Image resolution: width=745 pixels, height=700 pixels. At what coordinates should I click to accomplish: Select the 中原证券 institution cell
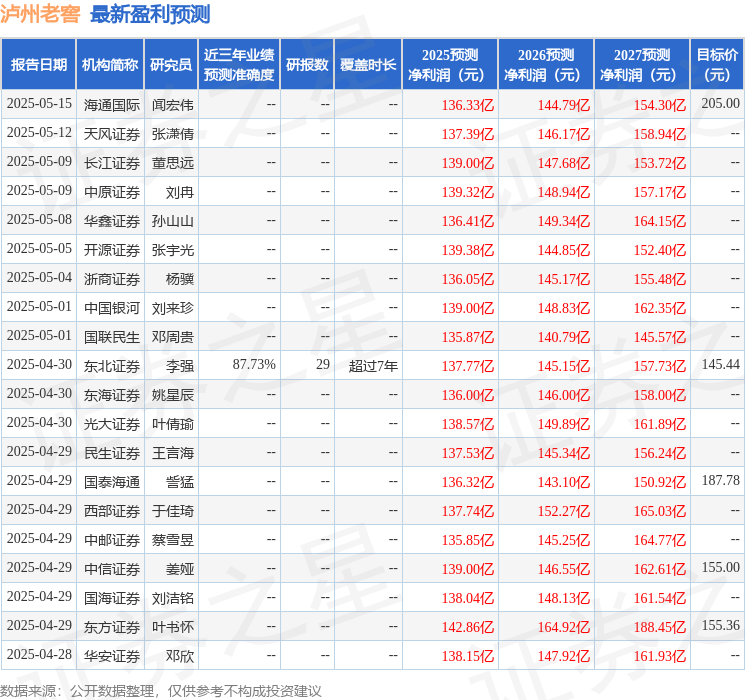tap(112, 192)
